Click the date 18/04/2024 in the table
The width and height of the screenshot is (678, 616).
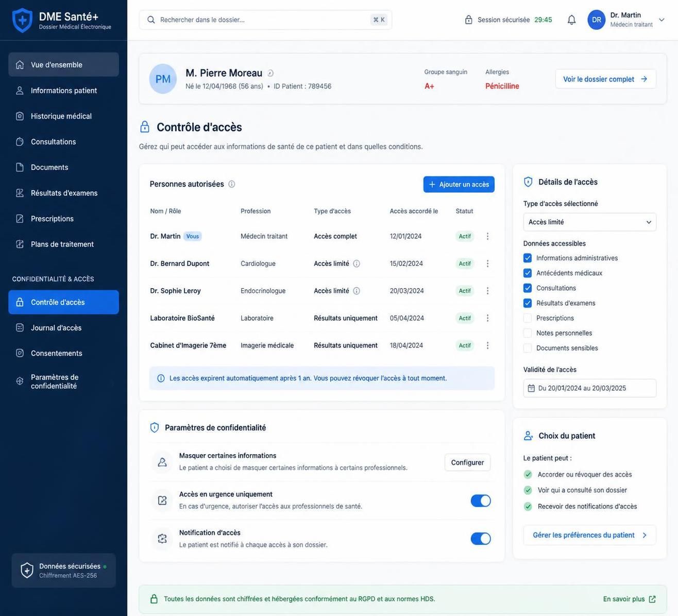click(406, 345)
